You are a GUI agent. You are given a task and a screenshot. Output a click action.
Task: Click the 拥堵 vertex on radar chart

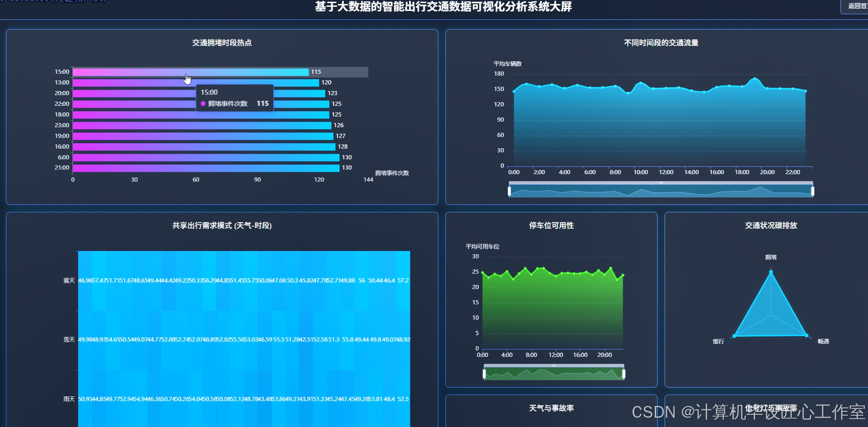coord(771,272)
